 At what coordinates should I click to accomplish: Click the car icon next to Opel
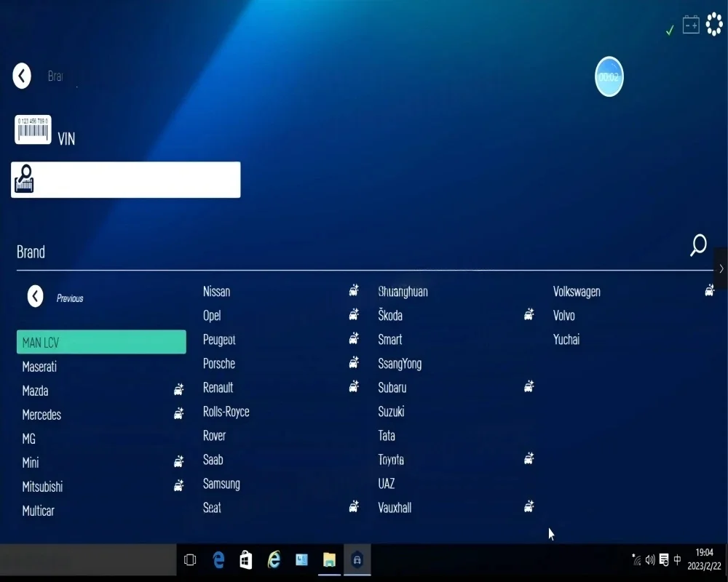coord(354,314)
